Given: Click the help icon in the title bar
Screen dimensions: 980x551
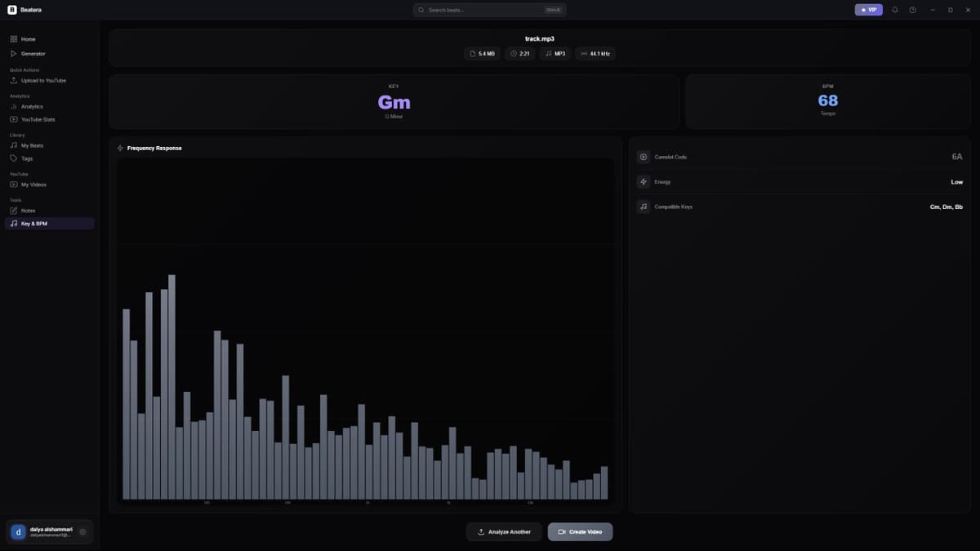Looking at the screenshot, I should pos(912,9).
